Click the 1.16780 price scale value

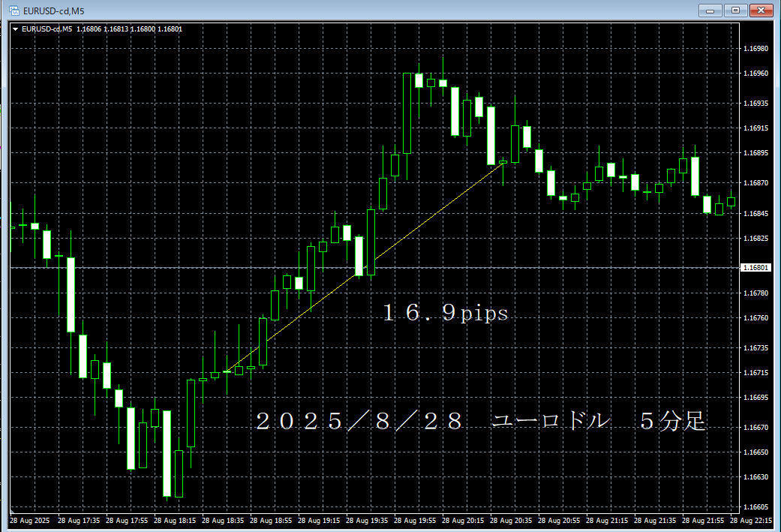click(x=755, y=293)
